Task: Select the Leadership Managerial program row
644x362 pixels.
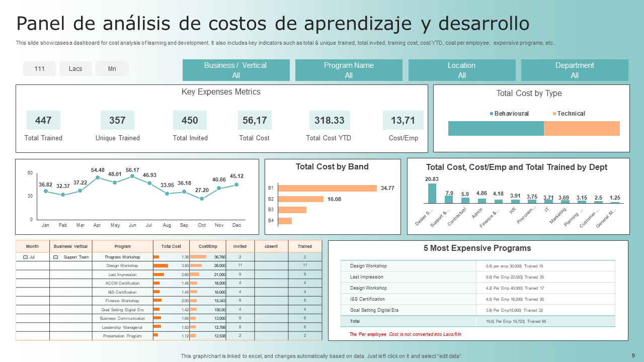Action: point(169,327)
